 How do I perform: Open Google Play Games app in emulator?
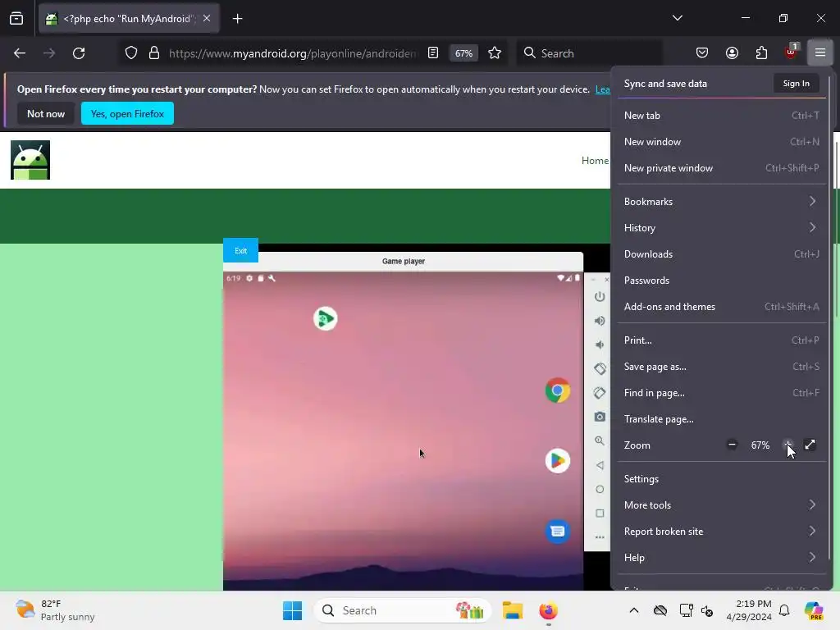tap(325, 319)
